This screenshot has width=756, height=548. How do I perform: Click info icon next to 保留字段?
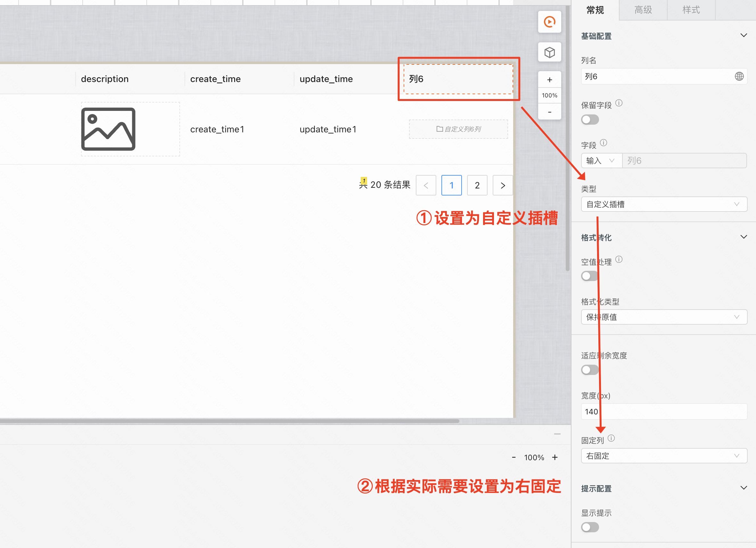(619, 103)
